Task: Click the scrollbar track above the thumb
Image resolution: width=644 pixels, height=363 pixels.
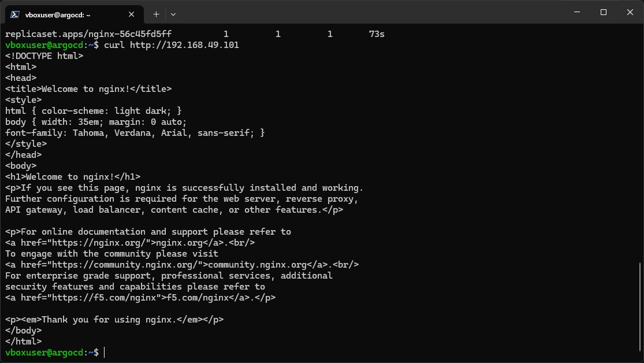Action: click(640, 144)
